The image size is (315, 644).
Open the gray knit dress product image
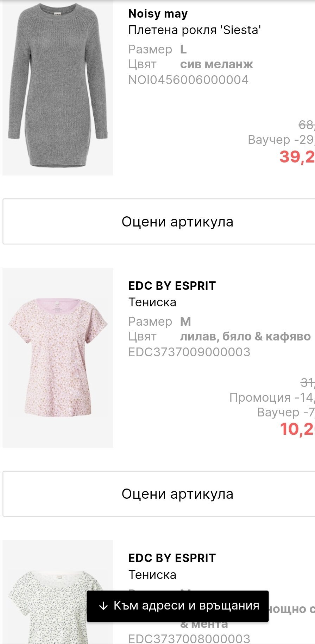coord(58,87)
